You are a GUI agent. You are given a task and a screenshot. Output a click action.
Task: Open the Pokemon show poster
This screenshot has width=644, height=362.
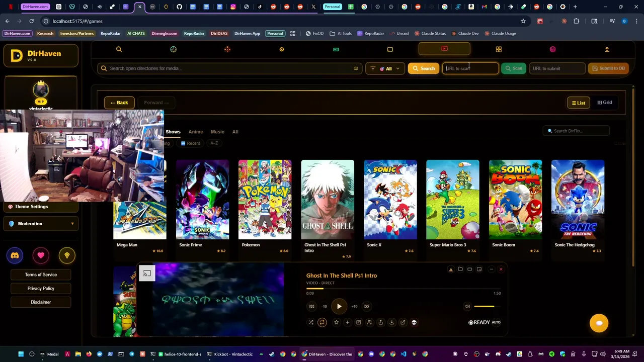pos(265,200)
